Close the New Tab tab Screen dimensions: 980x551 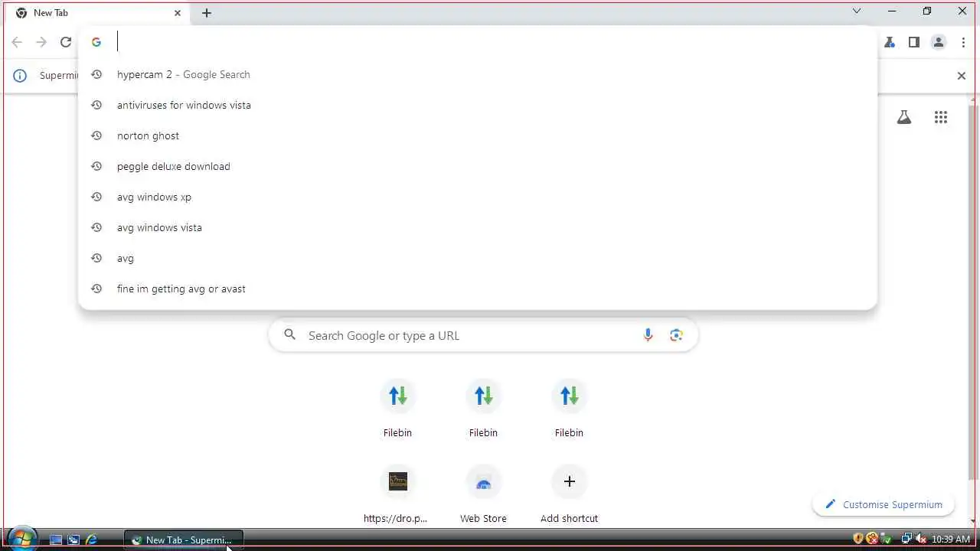coord(178,13)
